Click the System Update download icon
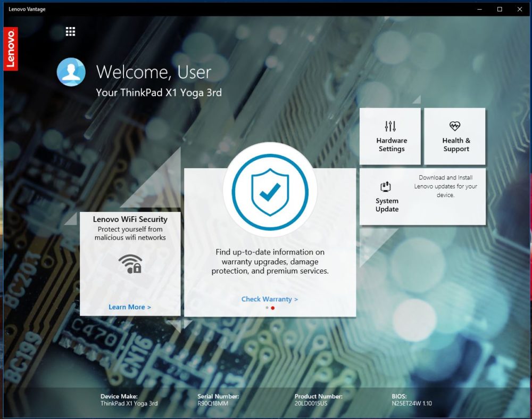 click(x=385, y=186)
